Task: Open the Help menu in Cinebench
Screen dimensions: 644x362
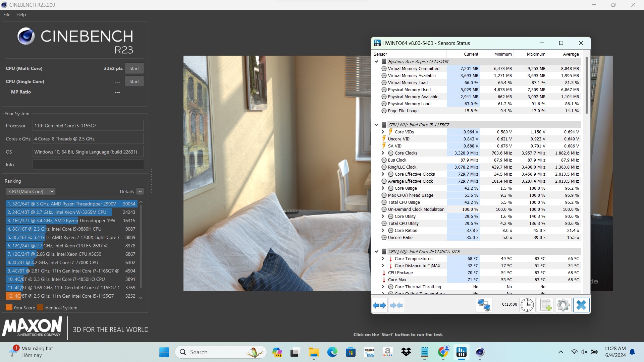Action: (21, 14)
